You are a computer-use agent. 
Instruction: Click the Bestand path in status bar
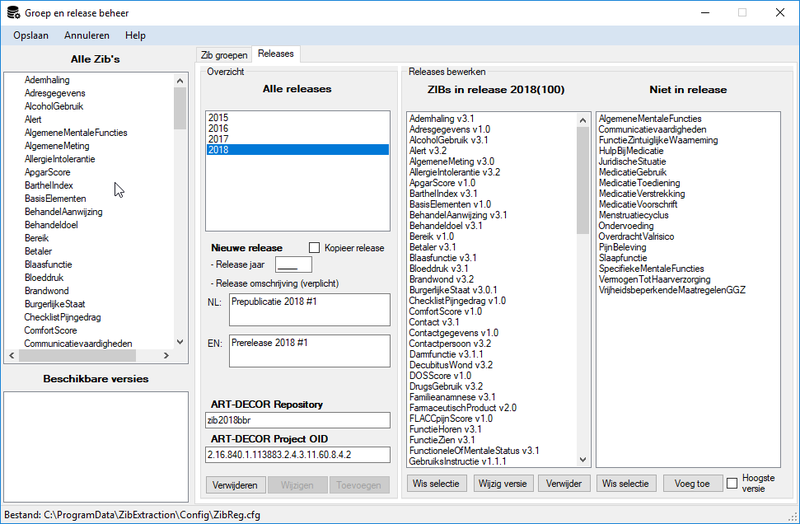click(x=132, y=515)
